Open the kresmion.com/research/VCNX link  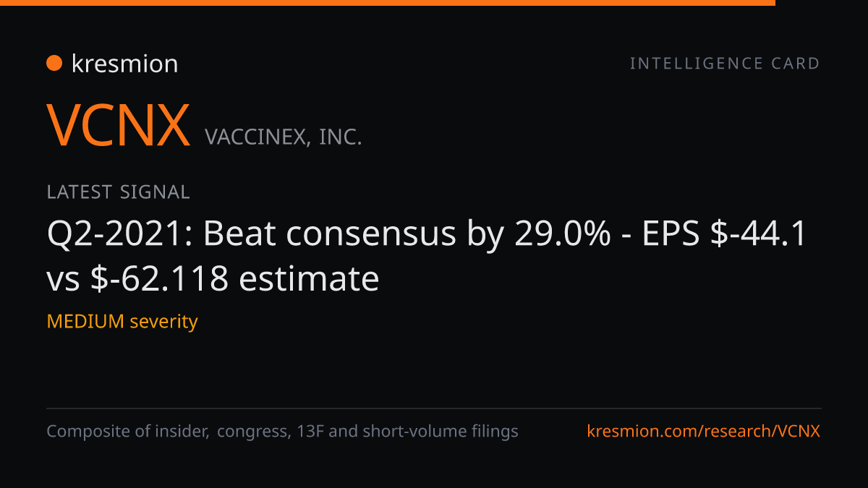[704, 432]
